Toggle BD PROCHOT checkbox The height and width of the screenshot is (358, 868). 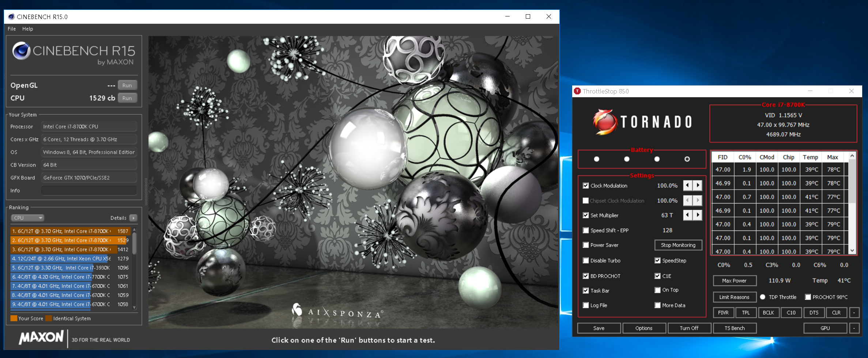(586, 276)
